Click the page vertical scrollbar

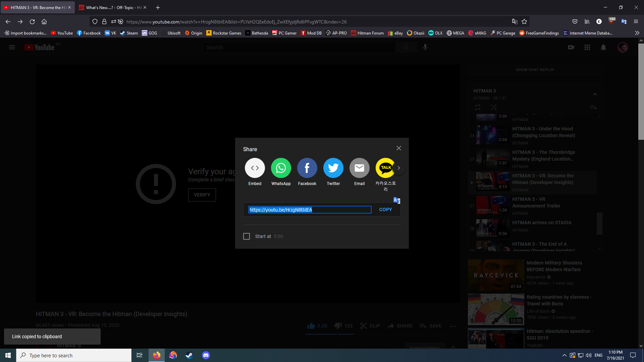641,91
